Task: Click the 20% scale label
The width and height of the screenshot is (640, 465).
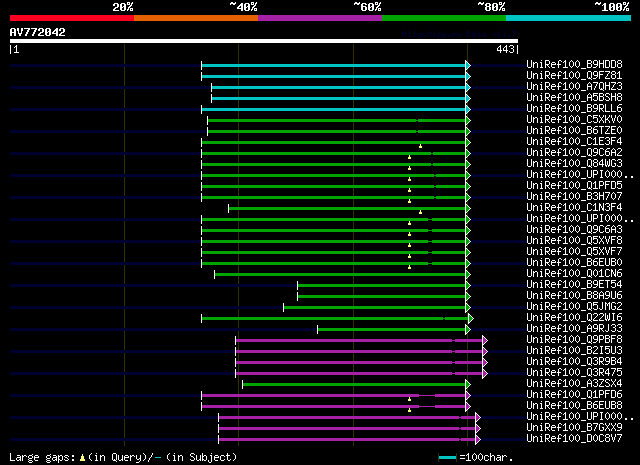Action: coord(123,7)
